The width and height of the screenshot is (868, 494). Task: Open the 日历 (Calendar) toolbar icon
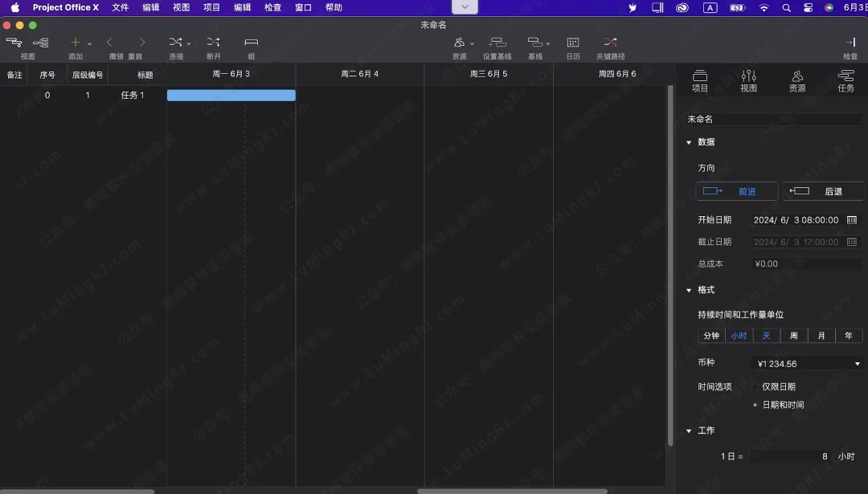tap(573, 43)
